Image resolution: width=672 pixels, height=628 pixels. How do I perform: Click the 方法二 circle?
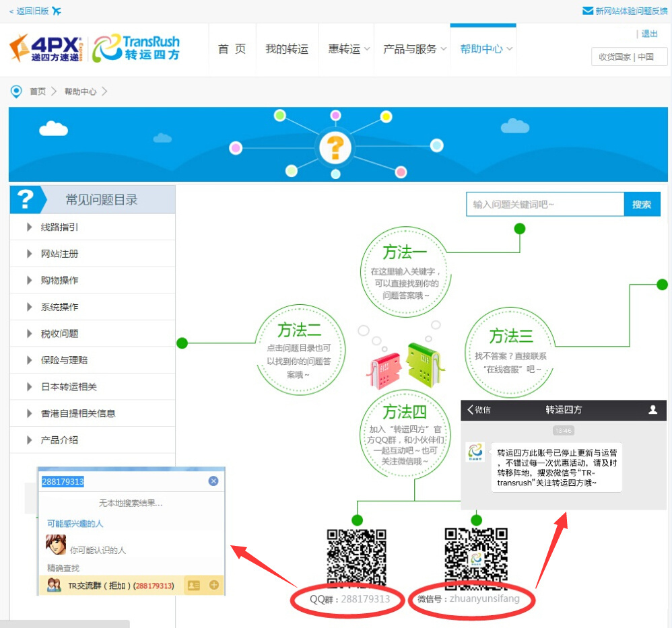[x=300, y=349]
